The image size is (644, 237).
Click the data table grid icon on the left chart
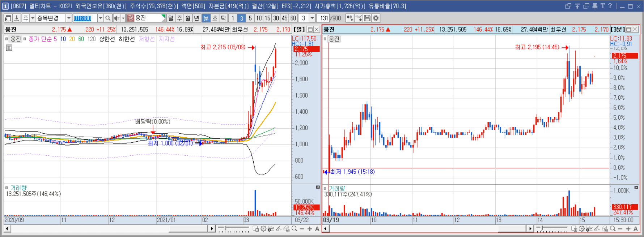(9, 48)
